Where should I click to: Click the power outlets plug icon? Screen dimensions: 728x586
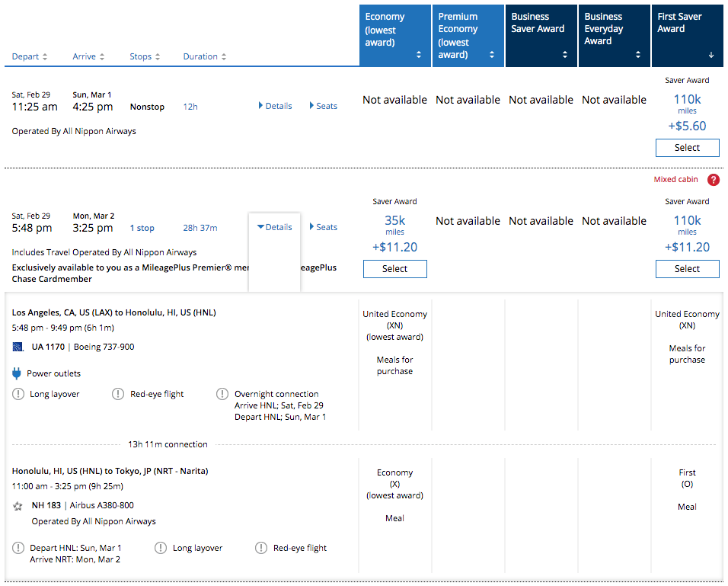[x=17, y=373]
